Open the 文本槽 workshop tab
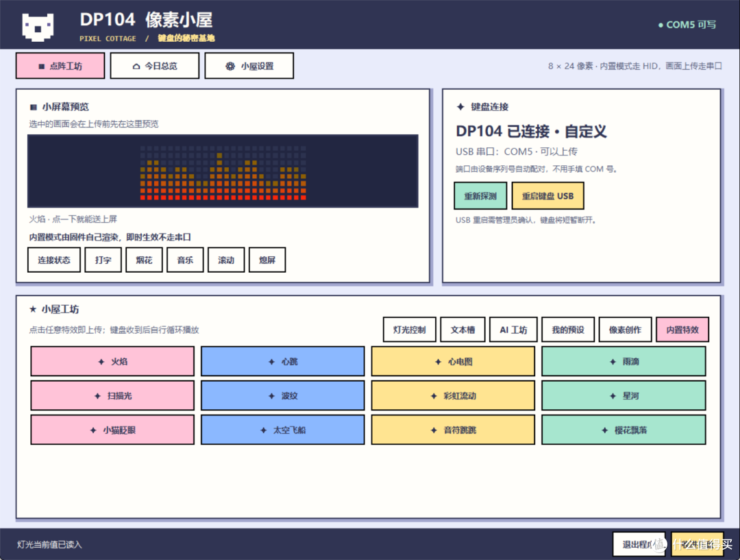 click(463, 330)
